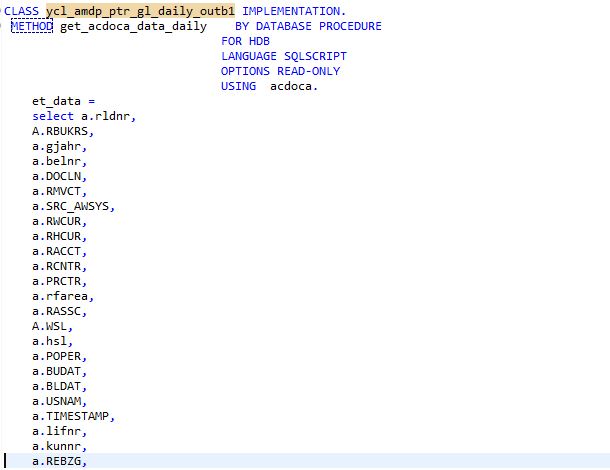The height and width of the screenshot is (470, 610).
Task: Click the OPTIONS READ-ONLY line
Action: coord(280,71)
